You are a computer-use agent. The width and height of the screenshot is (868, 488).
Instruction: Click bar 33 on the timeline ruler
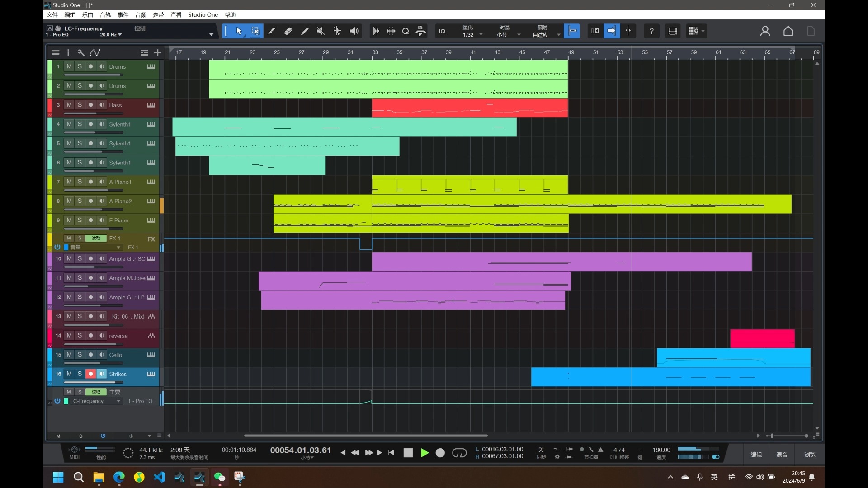click(375, 52)
